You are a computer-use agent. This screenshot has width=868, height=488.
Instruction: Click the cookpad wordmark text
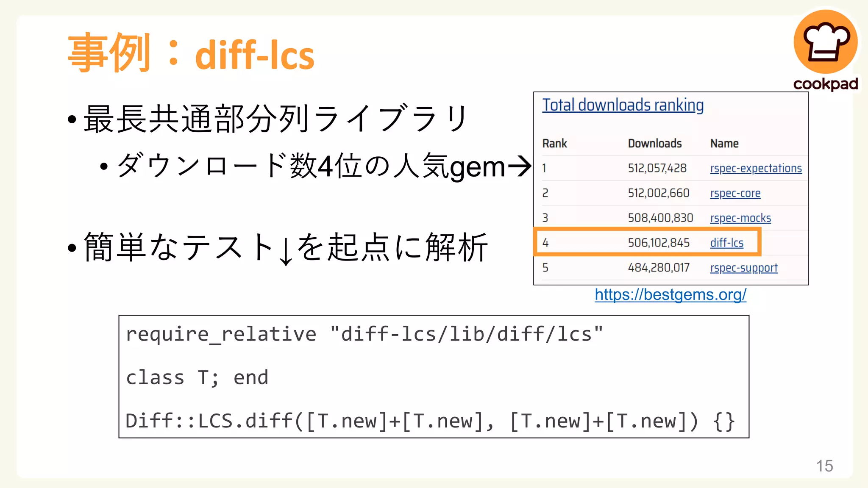pyautogui.click(x=825, y=84)
